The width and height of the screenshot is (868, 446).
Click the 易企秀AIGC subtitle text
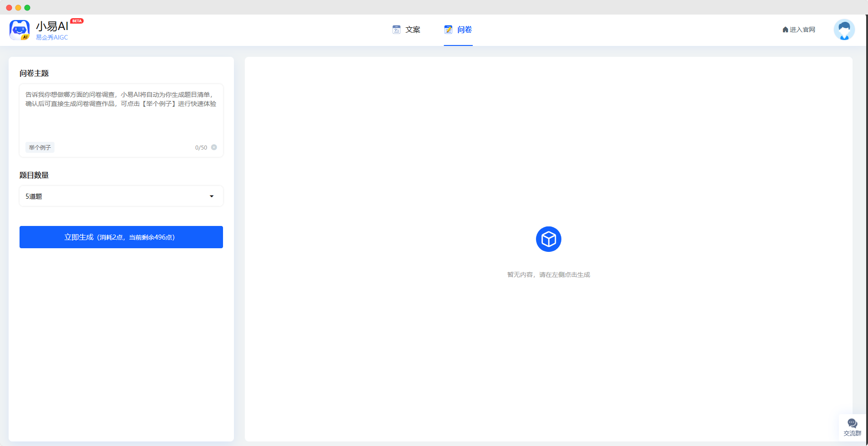tap(52, 37)
